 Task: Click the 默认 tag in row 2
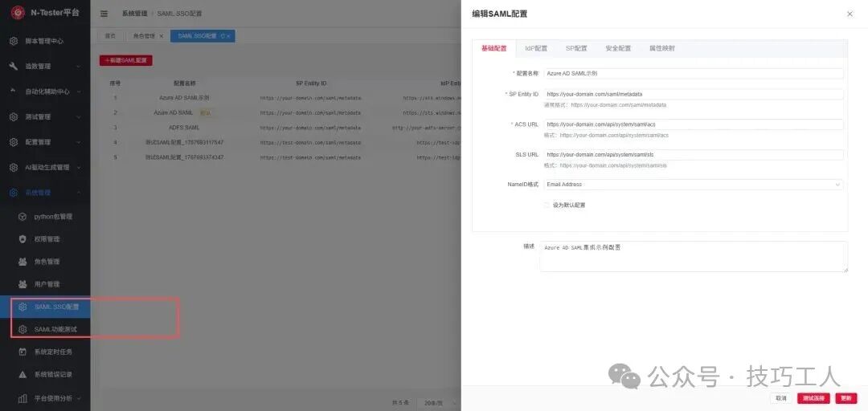206,113
